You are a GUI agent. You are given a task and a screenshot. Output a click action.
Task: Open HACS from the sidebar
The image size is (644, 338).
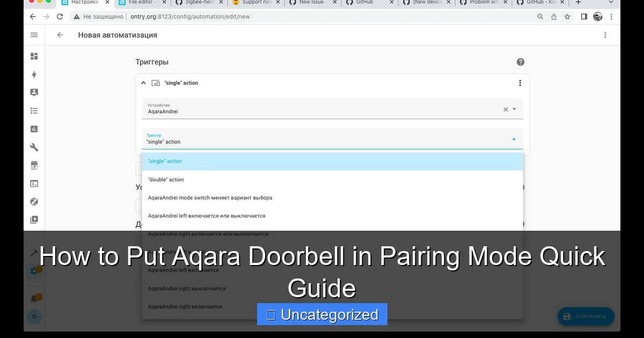(34, 165)
